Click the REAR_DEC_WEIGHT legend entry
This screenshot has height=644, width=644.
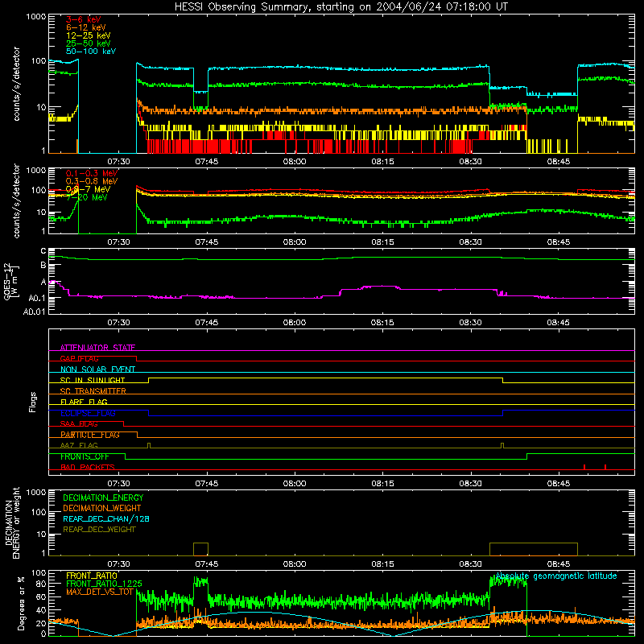[99, 530]
